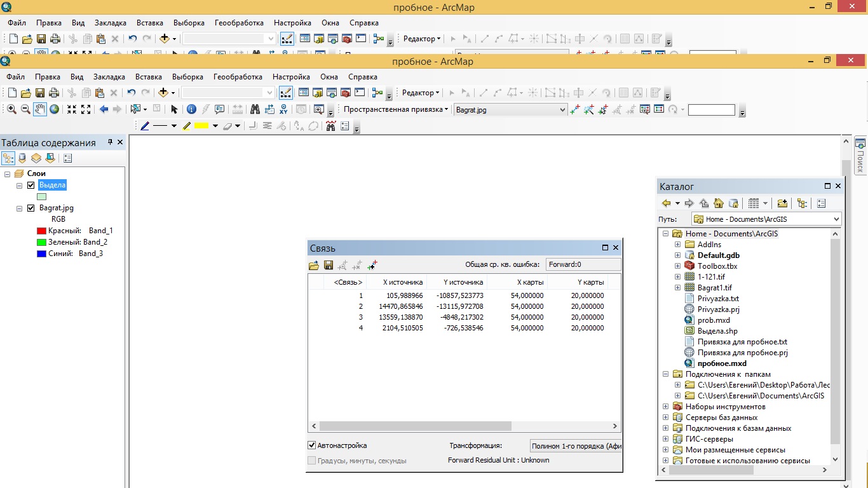
Task: Select Выдела.shp in the catalog tree
Action: [718, 331]
